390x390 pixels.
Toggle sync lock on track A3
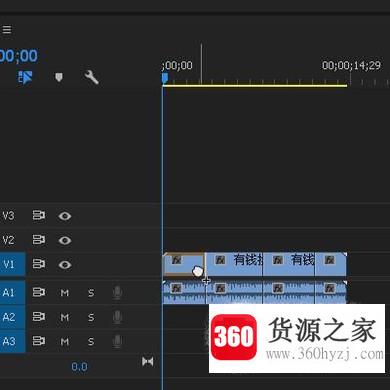tap(39, 341)
